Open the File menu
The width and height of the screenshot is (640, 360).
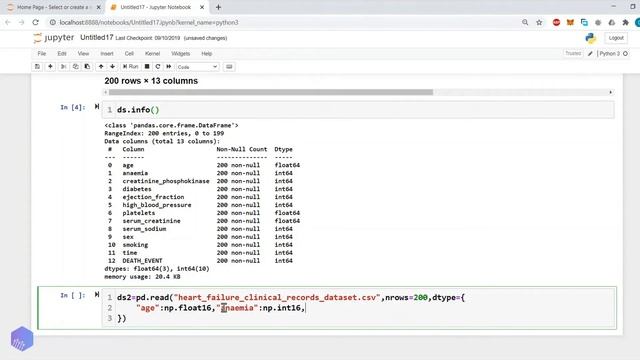click(42, 53)
